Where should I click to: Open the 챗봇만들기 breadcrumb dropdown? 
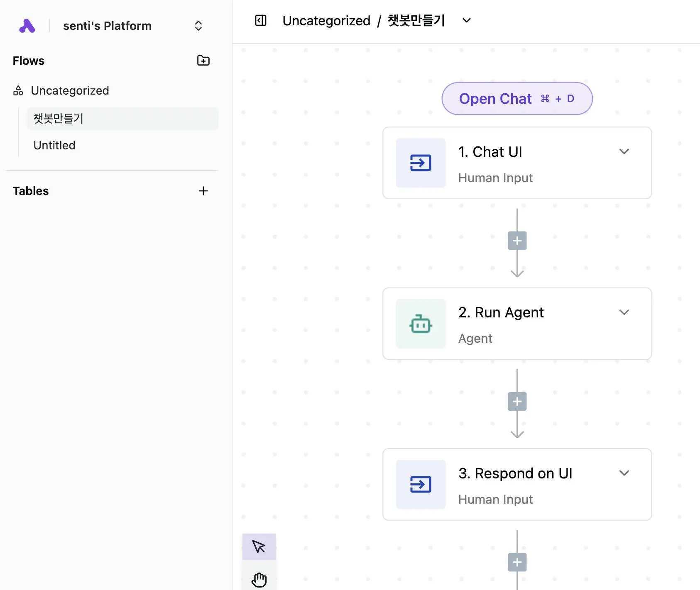[x=466, y=20]
